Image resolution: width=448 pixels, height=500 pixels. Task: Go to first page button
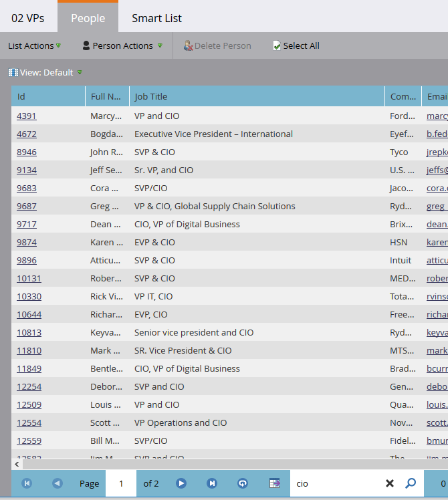(27, 483)
